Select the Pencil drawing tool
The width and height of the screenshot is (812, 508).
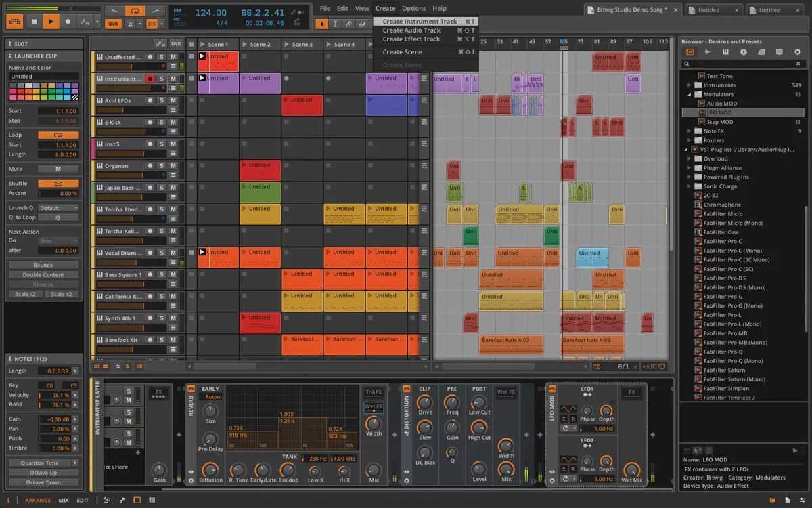[348, 24]
